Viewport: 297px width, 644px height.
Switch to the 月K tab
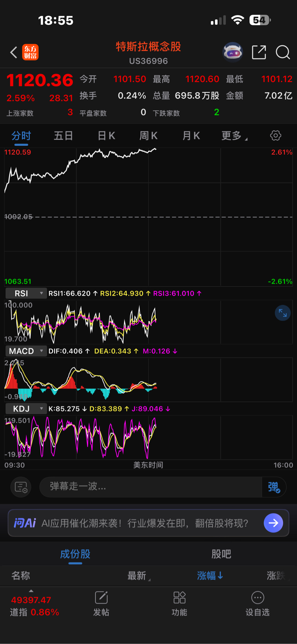191,136
